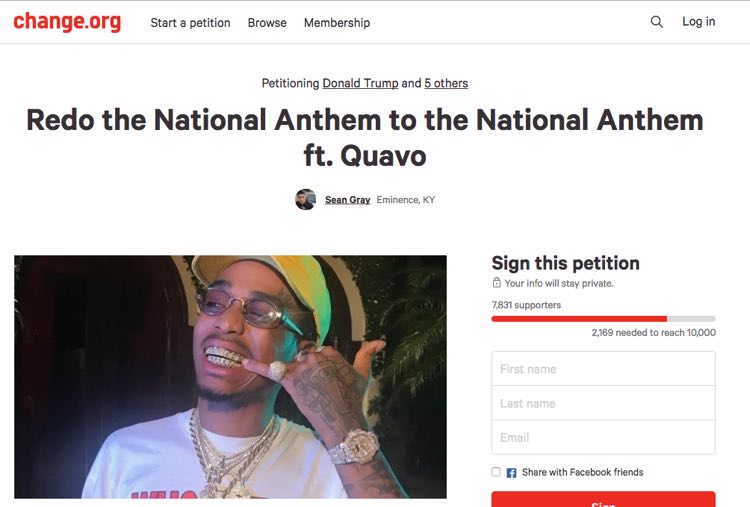Focus the Email field
Viewport: 750px width, 507px height.
(603, 437)
